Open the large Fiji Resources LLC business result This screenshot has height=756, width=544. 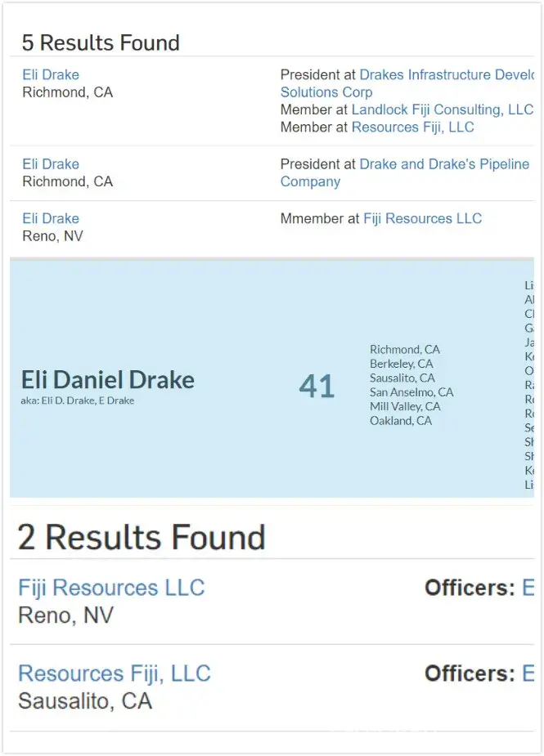(111, 588)
